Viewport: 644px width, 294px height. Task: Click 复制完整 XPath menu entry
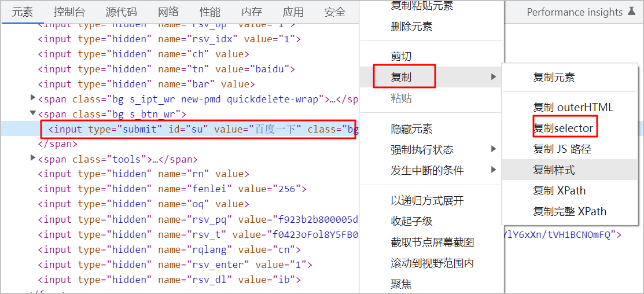click(x=569, y=211)
